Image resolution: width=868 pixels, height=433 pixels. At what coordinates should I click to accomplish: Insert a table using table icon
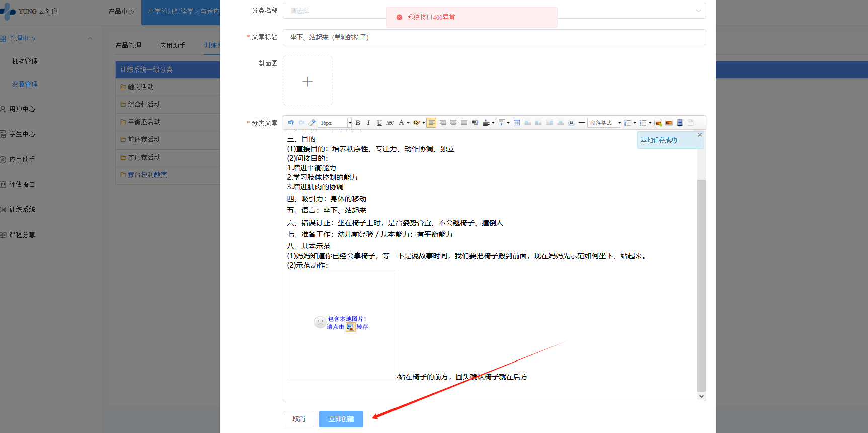pos(517,123)
